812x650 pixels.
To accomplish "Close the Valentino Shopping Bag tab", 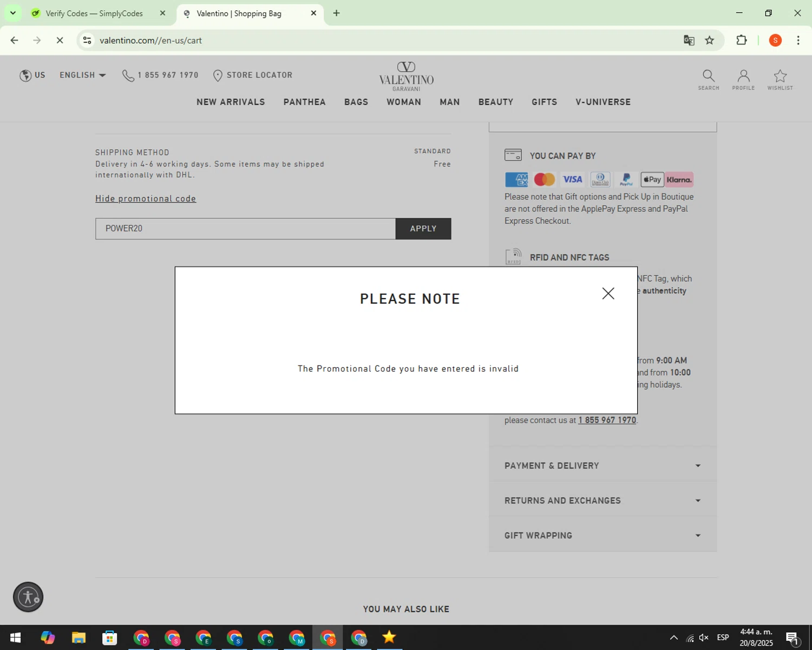I will tap(313, 14).
